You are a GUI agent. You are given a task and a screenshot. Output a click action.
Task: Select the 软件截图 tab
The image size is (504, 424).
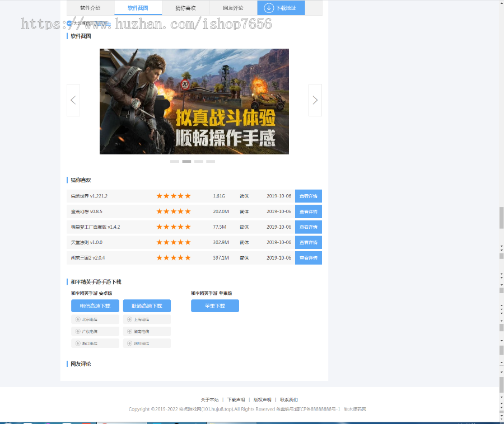point(138,8)
